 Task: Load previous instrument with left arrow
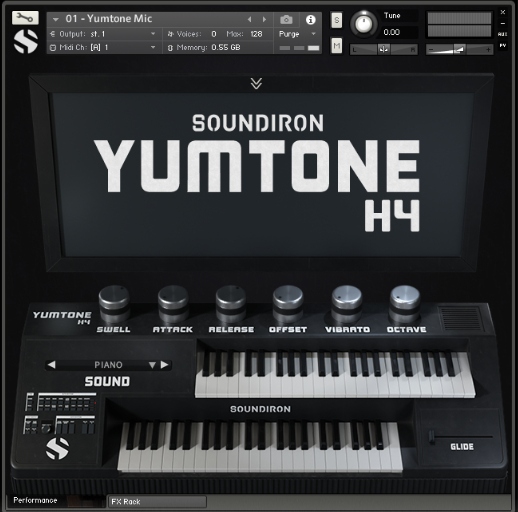point(249,20)
